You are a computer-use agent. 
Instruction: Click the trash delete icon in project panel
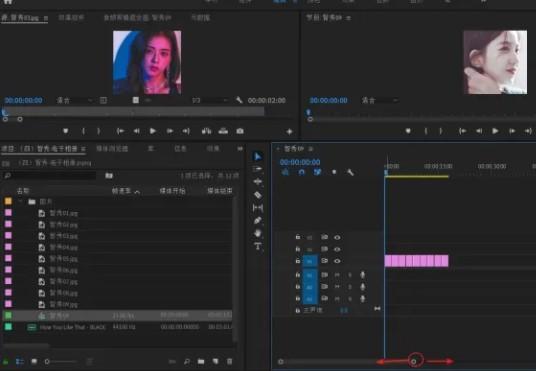point(230,361)
